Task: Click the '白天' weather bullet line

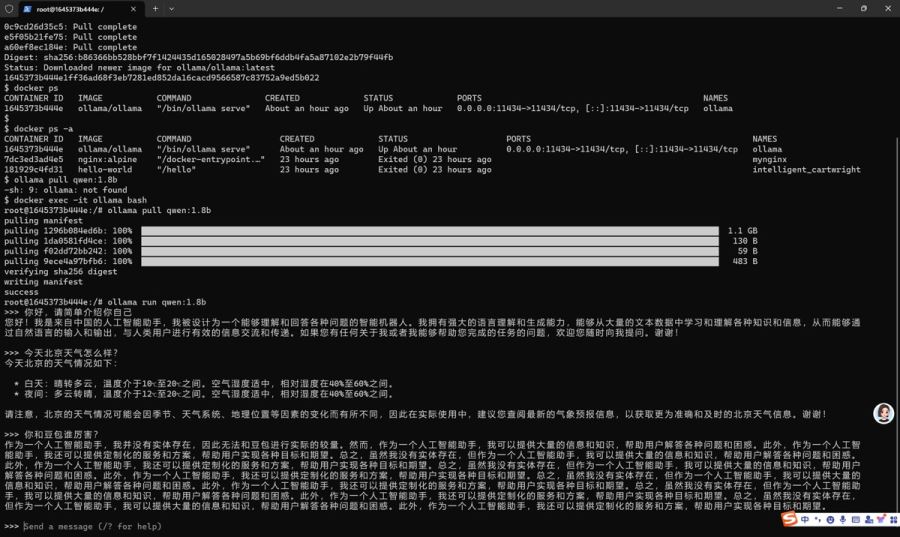Action: [204, 384]
